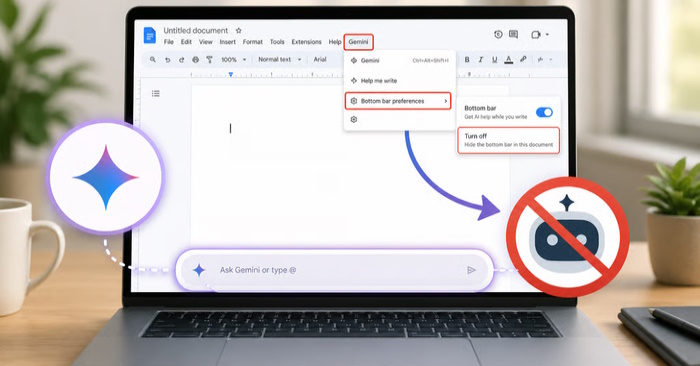Screen dimensions: 700x366
Task: Click the Google Docs home logo
Action: pyautogui.click(x=150, y=36)
